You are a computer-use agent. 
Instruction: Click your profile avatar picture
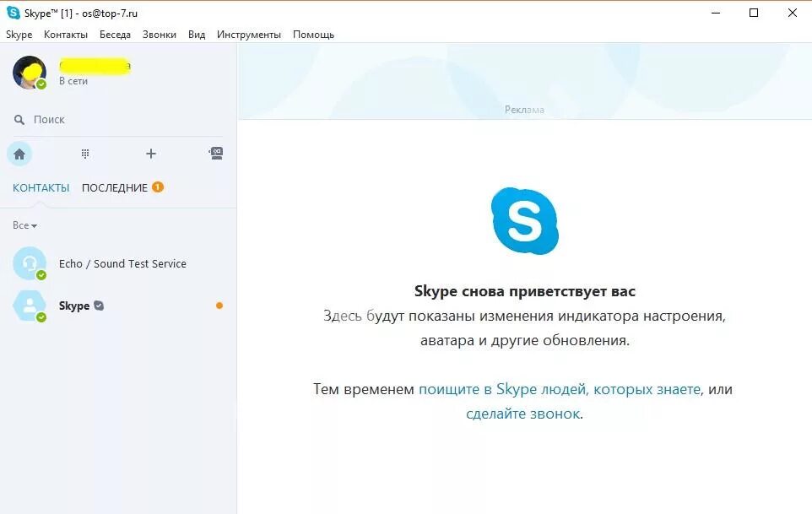(x=30, y=73)
